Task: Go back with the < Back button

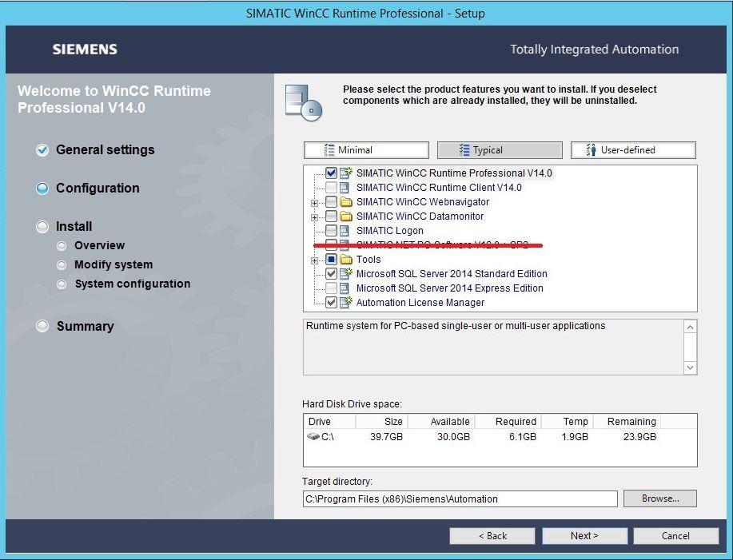Action: [x=492, y=536]
